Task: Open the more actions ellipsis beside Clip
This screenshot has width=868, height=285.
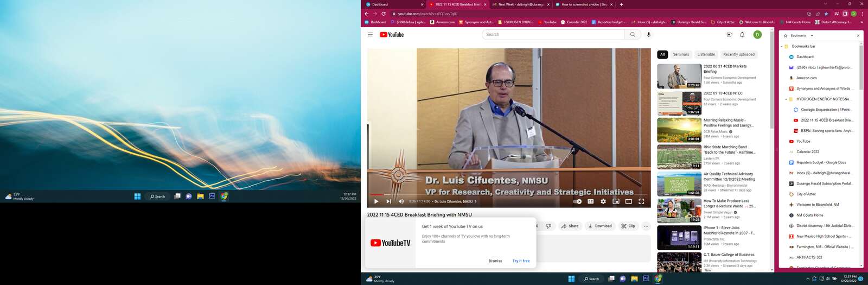Action: point(646,226)
